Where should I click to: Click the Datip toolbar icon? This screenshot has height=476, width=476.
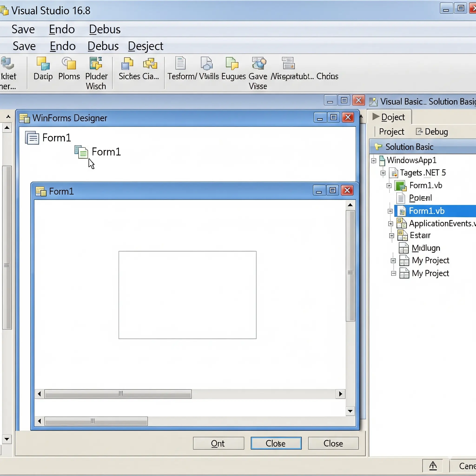43,63
